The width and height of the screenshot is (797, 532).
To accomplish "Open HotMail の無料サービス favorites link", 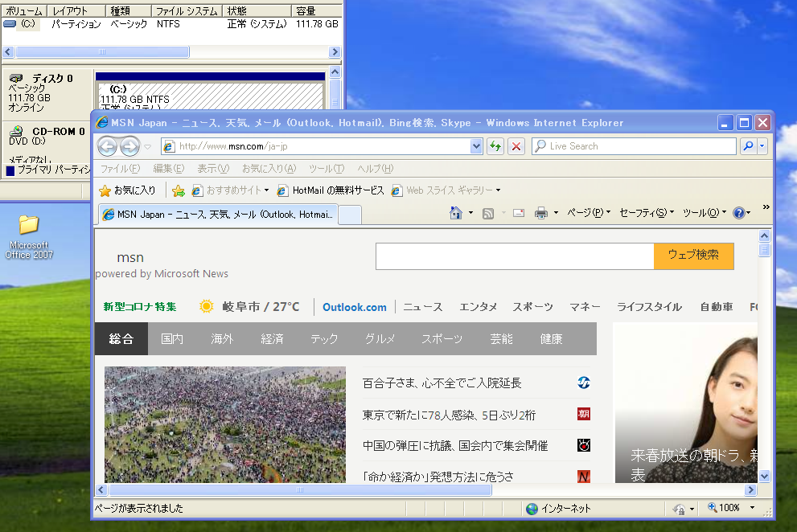I will click(331, 190).
